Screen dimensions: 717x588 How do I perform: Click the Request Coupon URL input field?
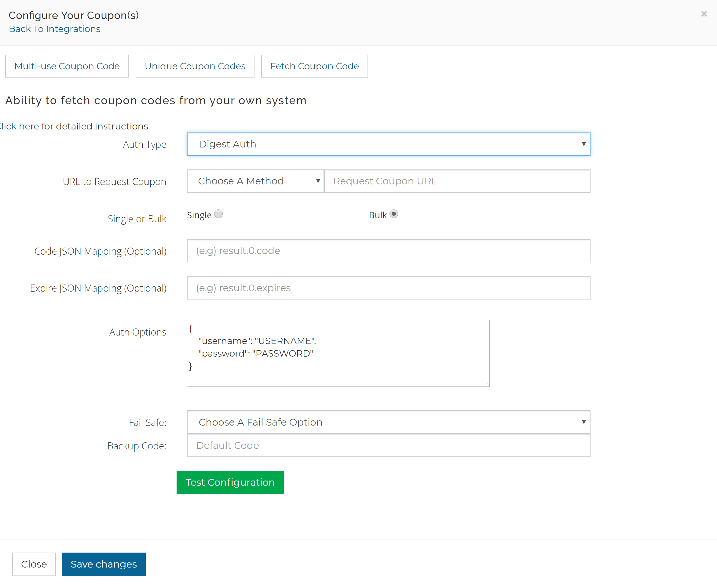(457, 181)
